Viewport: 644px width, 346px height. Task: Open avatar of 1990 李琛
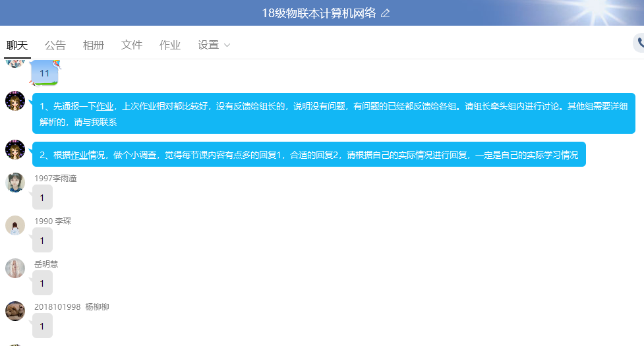[x=15, y=225]
